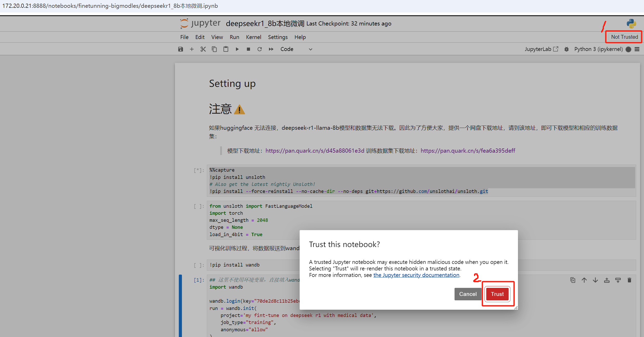Cut the selected cell with the scissors icon
Screen dimensions: 644x337
coord(203,49)
